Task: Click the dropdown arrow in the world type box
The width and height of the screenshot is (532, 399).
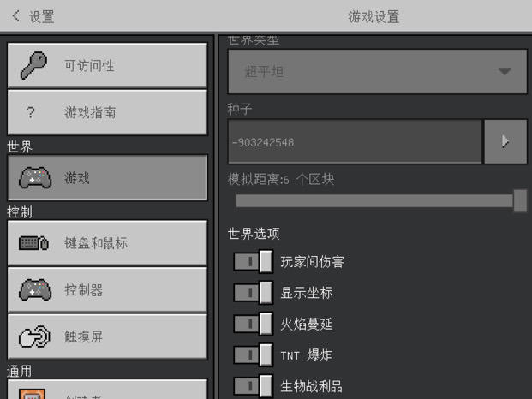Action: [505, 72]
